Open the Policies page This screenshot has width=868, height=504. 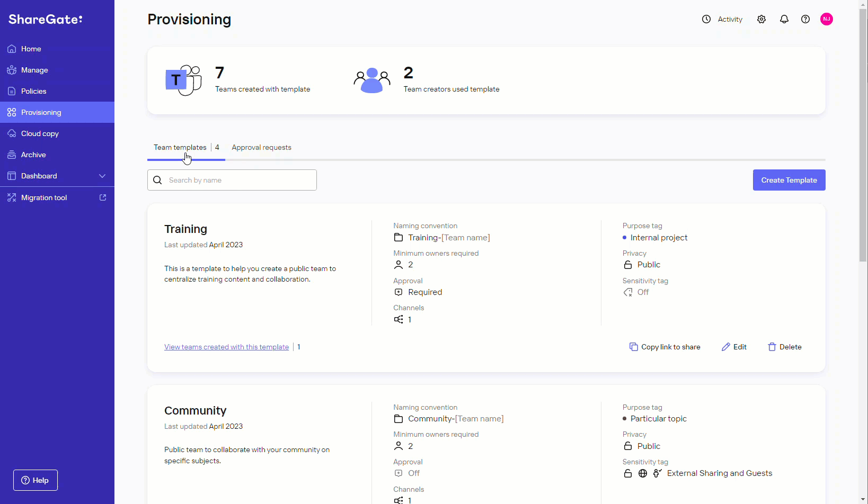pyautogui.click(x=57, y=91)
